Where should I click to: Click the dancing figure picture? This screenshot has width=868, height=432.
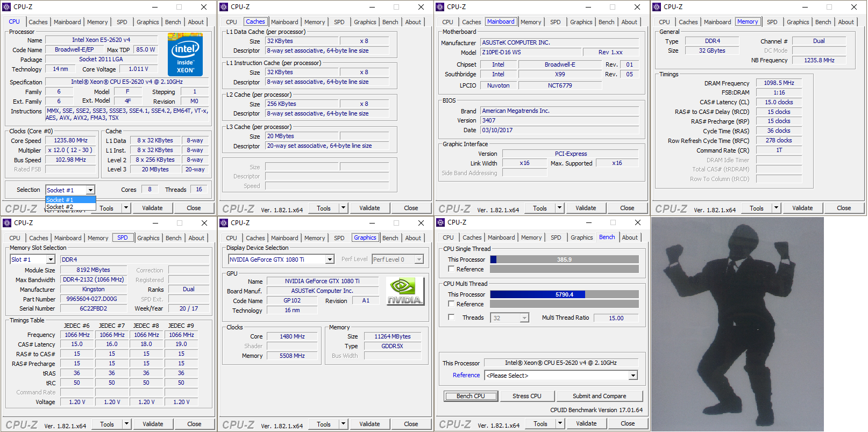(737, 324)
